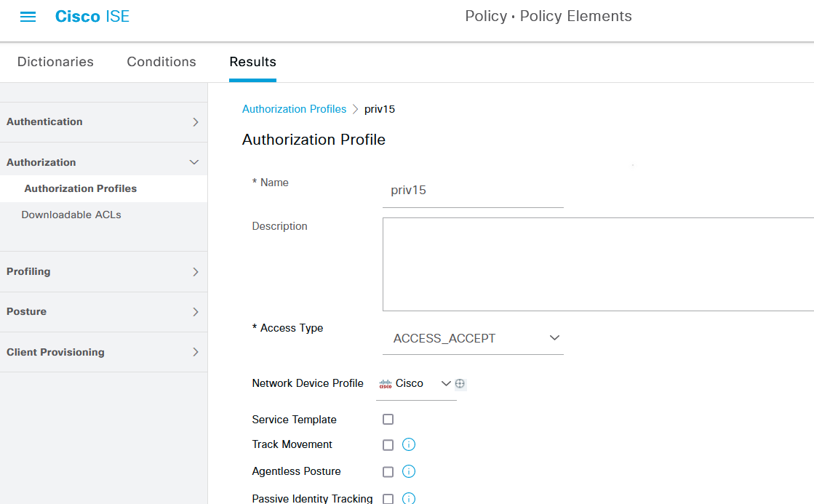The image size is (814, 504).
Task: Tick the Agentless Posture checkbox
Action: point(388,472)
